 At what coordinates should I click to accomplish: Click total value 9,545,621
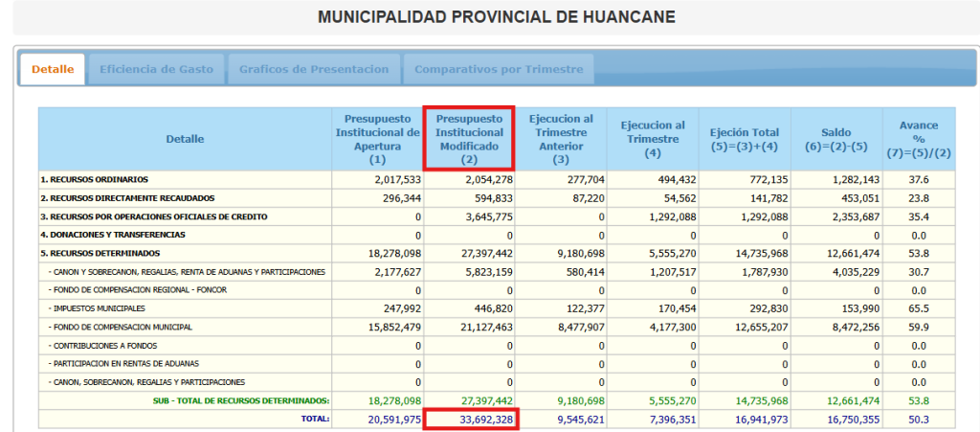pos(581,420)
